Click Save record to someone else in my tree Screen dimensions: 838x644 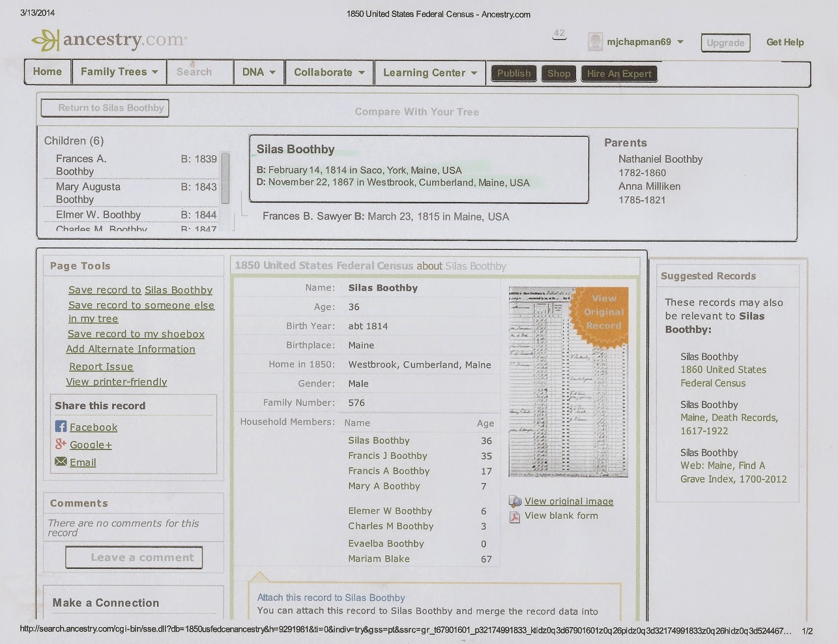coord(141,312)
